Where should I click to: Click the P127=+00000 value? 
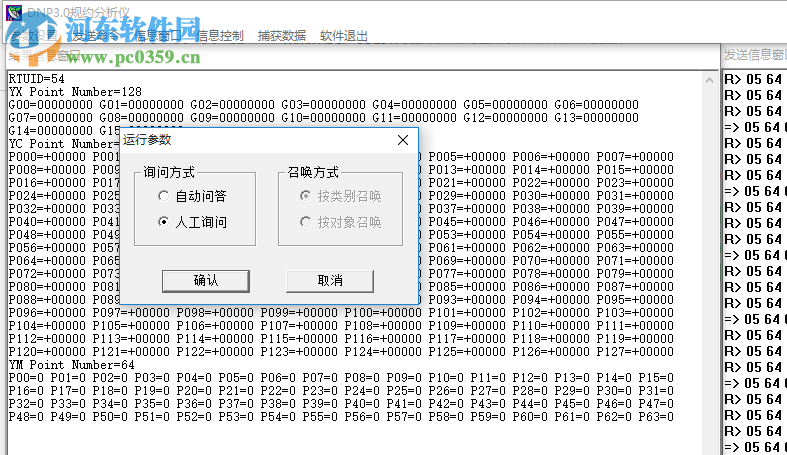(x=635, y=352)
